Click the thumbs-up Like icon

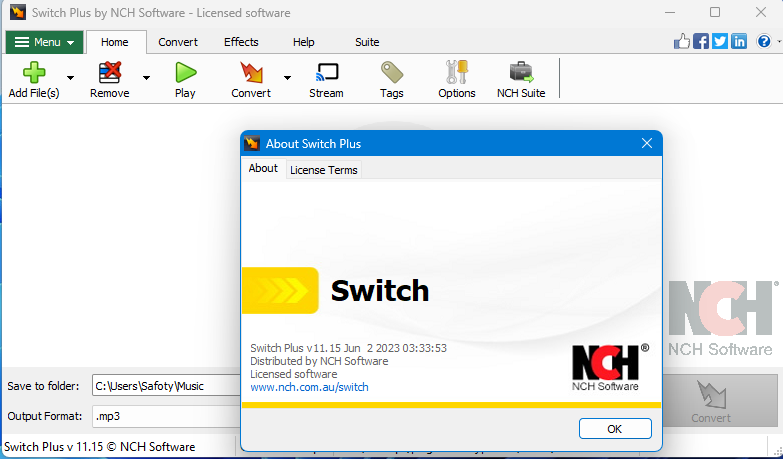click(x=683, y=41)
